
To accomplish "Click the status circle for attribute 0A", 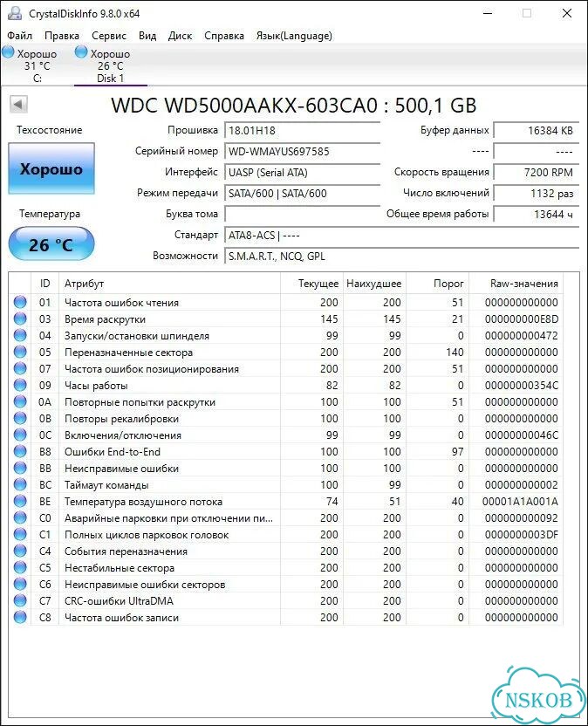I will [x=20, y=402].
